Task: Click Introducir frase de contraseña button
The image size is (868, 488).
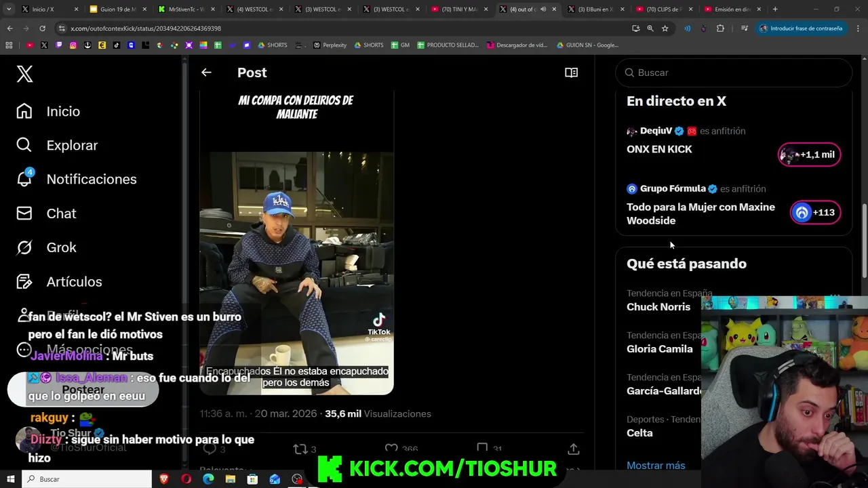Action: coord(801,28)
